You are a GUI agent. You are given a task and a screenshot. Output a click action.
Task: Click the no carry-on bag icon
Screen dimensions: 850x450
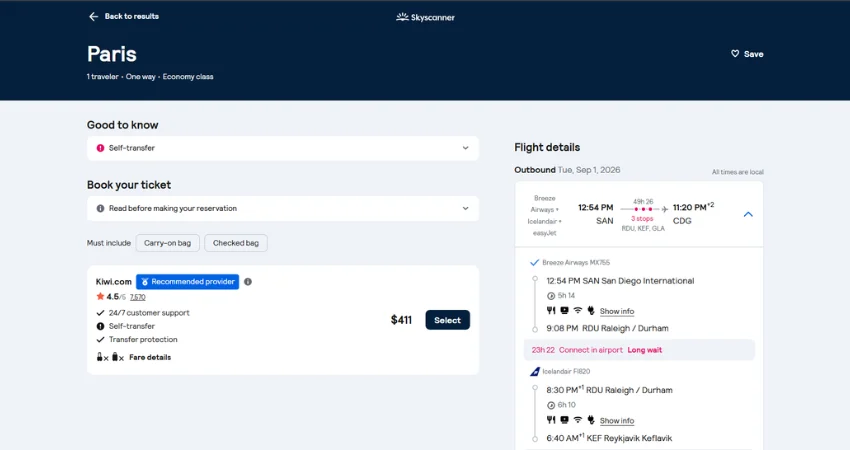pos(101,357)
